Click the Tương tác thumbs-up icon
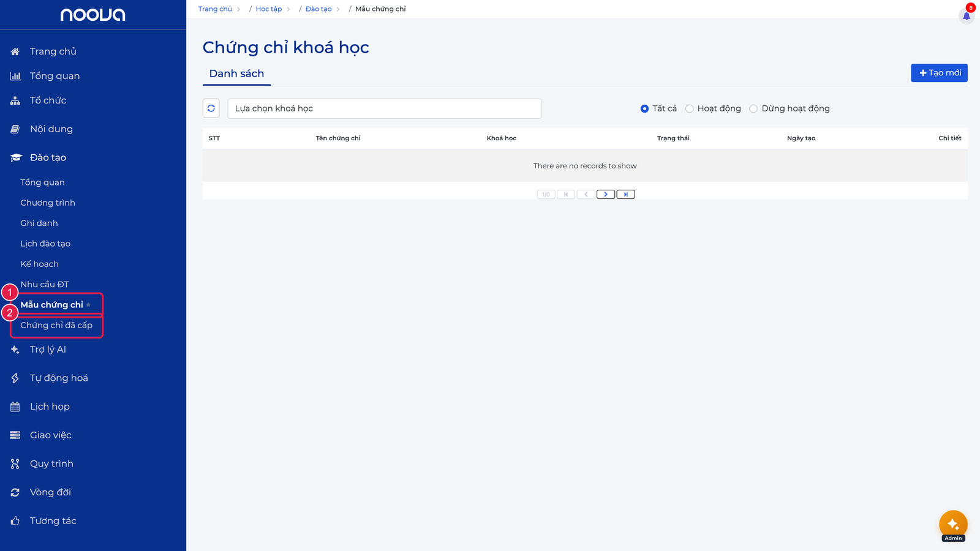This screenshot has height=551, width=980. click(15, 521)
